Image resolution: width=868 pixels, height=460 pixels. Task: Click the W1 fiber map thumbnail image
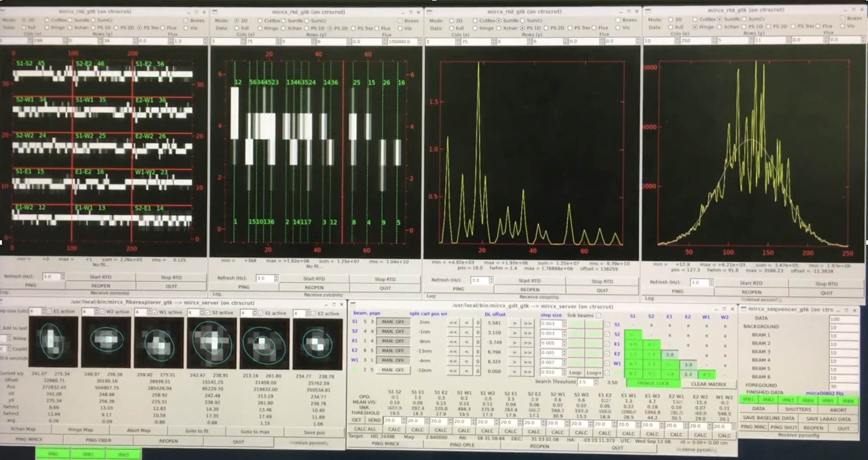(159, 343)
